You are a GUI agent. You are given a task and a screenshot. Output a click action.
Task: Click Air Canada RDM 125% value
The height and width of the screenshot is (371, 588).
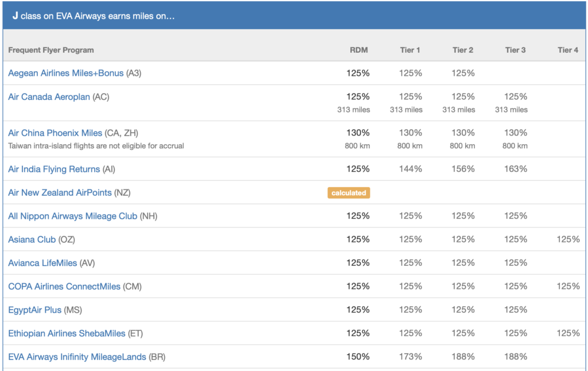(x=358, y=97)
